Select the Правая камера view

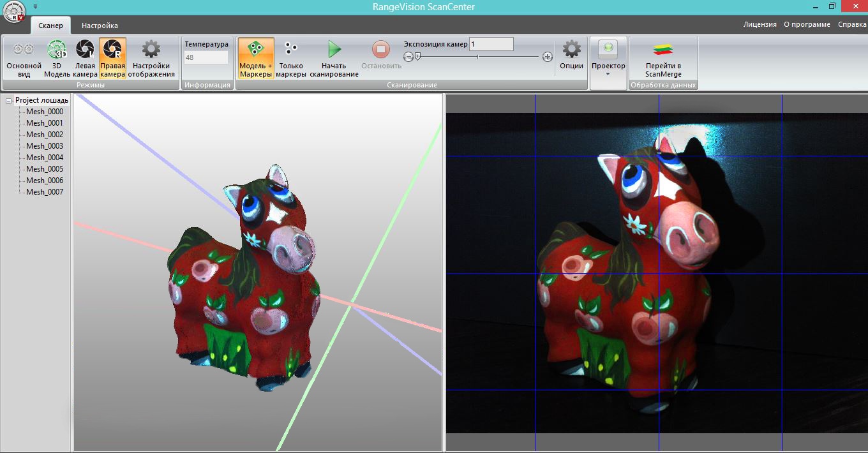click(112, 58)
